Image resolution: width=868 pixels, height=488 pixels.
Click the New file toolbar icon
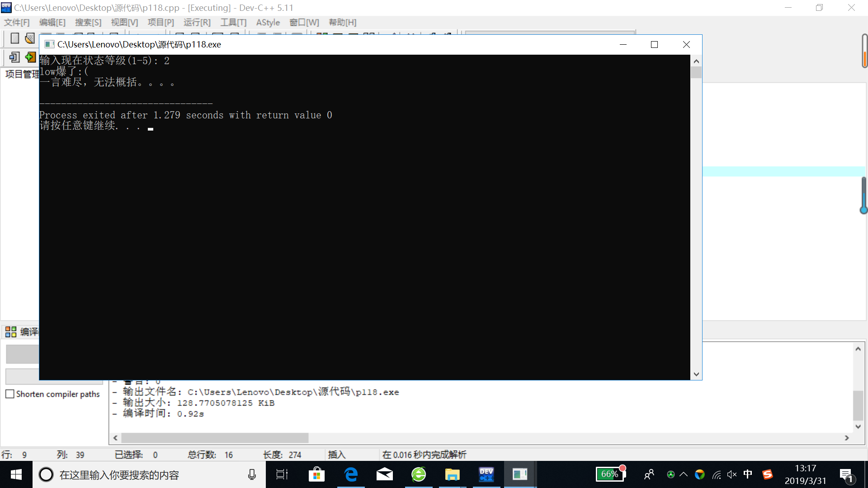click(14, 38)
